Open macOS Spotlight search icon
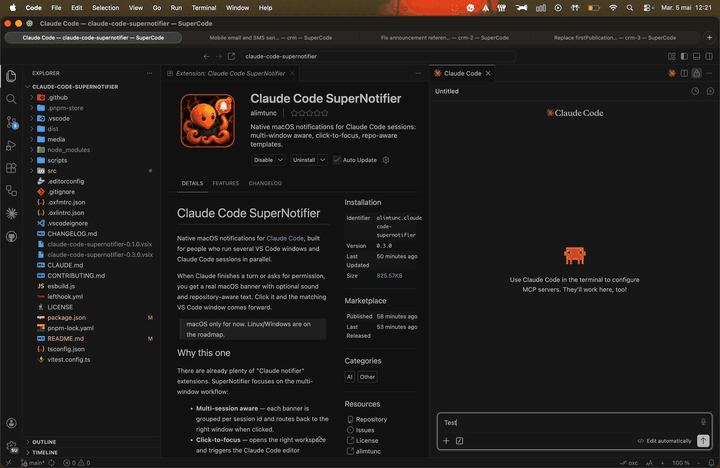 [630, 8]
